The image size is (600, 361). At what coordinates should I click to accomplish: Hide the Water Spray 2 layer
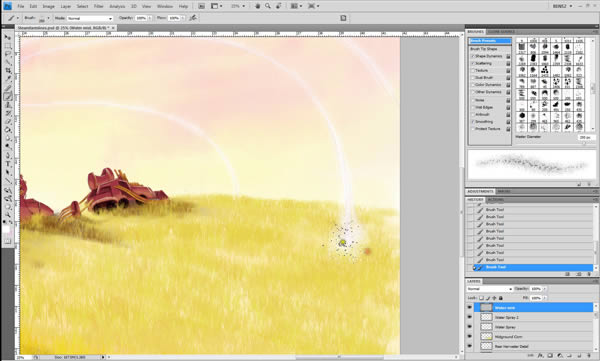pyautogui.click(x=469, y=317)
